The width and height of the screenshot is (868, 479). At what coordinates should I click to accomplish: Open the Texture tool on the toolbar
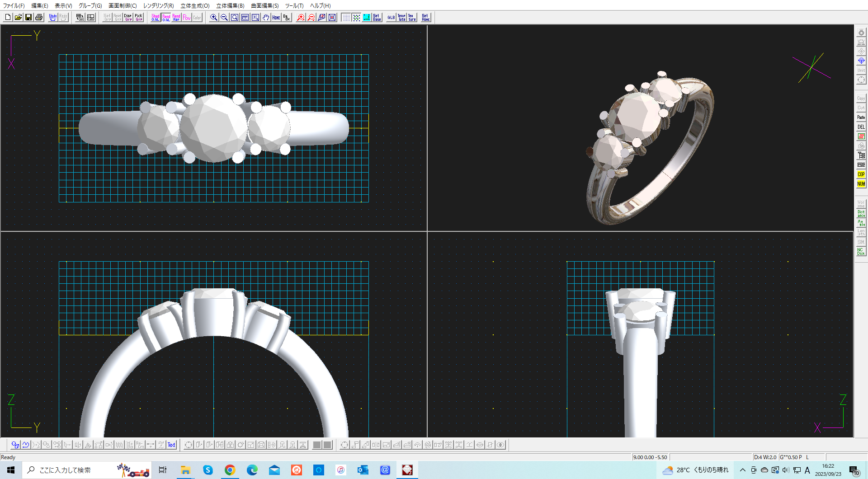click(x=411, y=17)
